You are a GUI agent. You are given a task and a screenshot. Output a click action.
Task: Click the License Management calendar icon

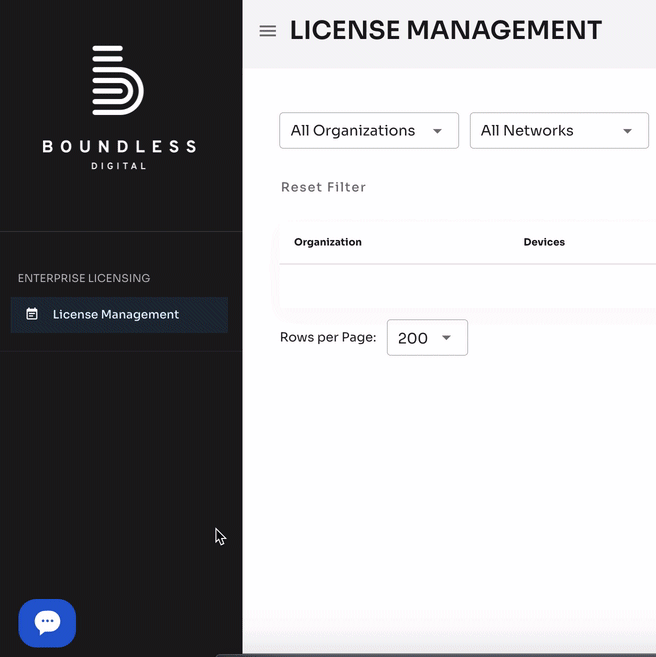32,314
